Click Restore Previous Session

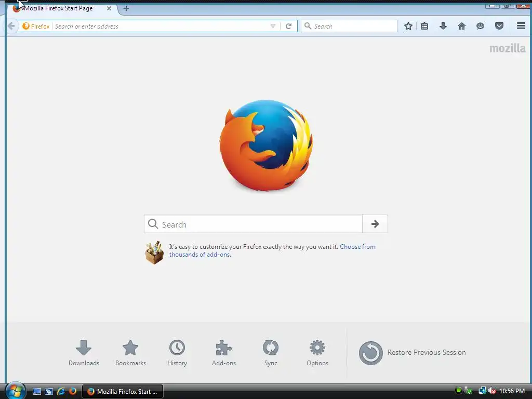coord(412,353)
